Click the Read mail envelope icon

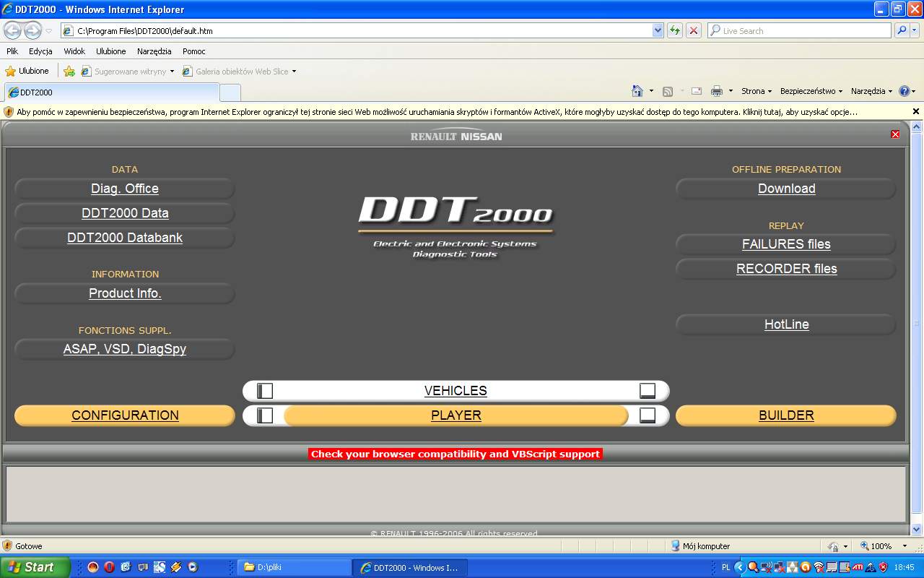click(697, 91)
